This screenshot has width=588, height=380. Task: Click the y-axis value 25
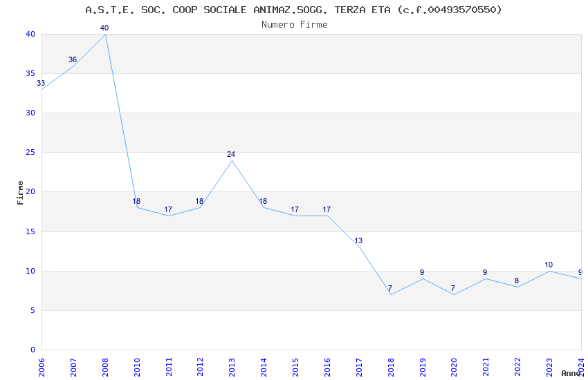(30, 152)
